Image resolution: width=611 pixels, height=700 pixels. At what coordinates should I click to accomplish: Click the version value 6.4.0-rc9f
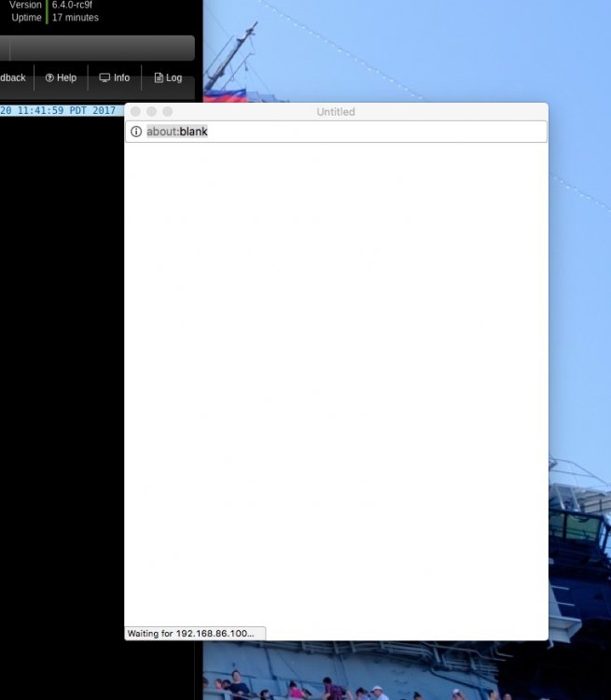pyautogui.click(x=73, y=5)
